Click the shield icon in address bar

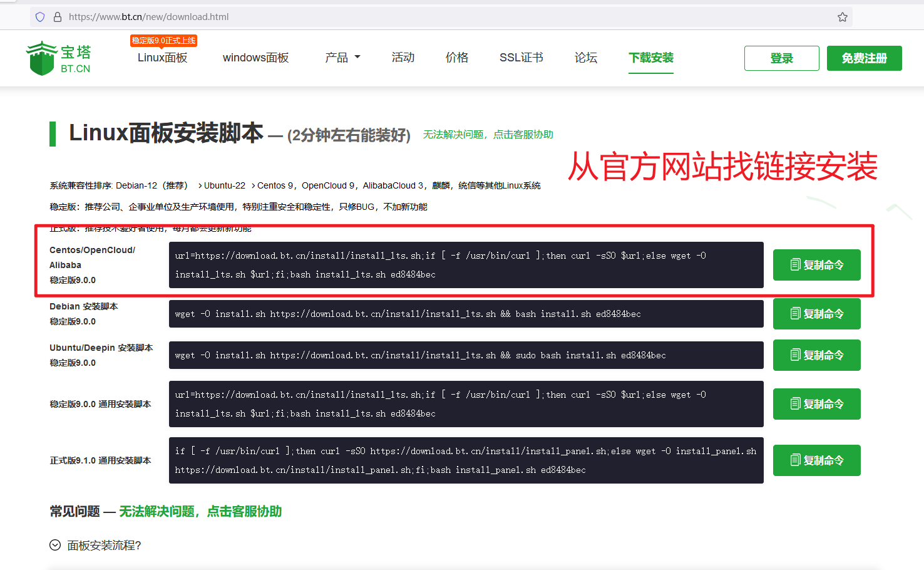(x=40, y=17)
